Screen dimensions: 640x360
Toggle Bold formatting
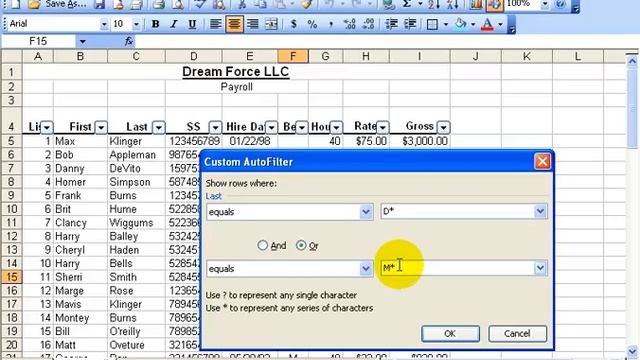pos(155,24)
